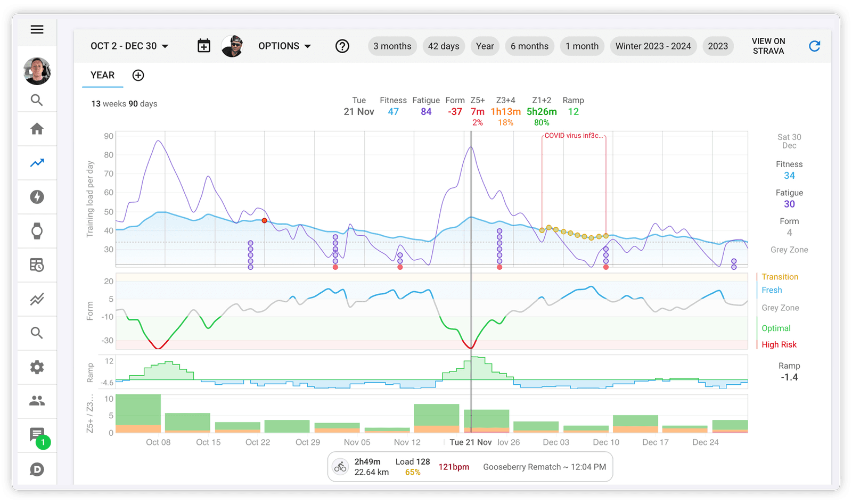The height and width of the screenshot is (504, 852).
Task: Click the multi-line comparison icon in sidebar
Action: click(x=37, y=299)
